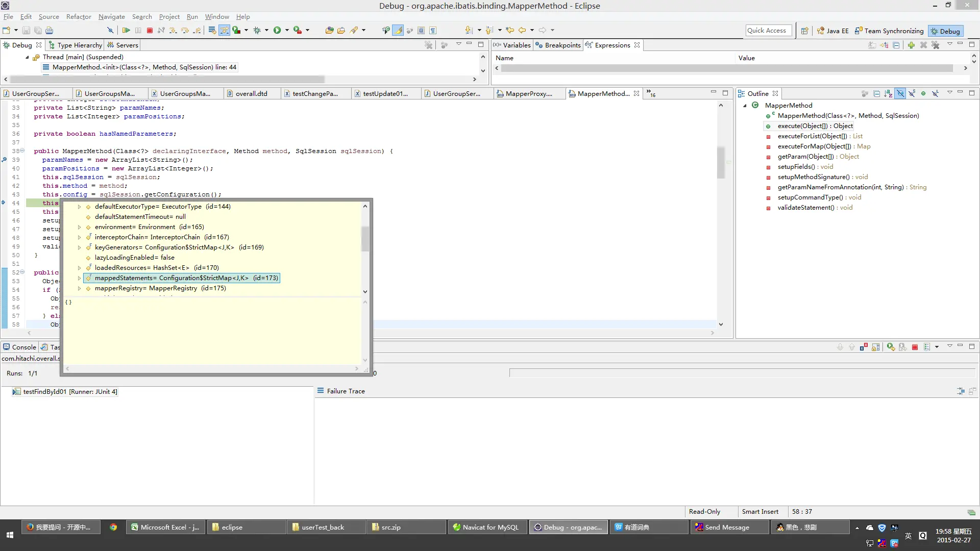Click the Back navigation arrow in toolbar
Screen dimensions: 980x551
click(522, 31)
